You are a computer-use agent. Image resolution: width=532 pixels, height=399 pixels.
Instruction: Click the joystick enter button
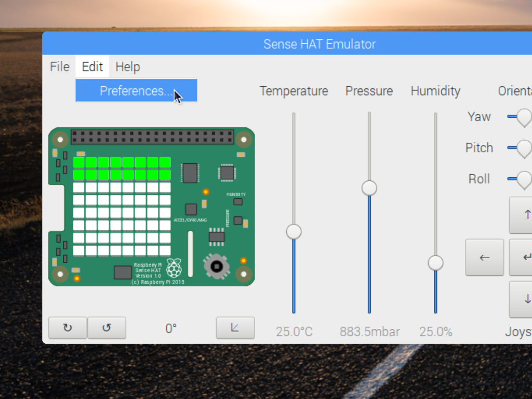point(521,258)
